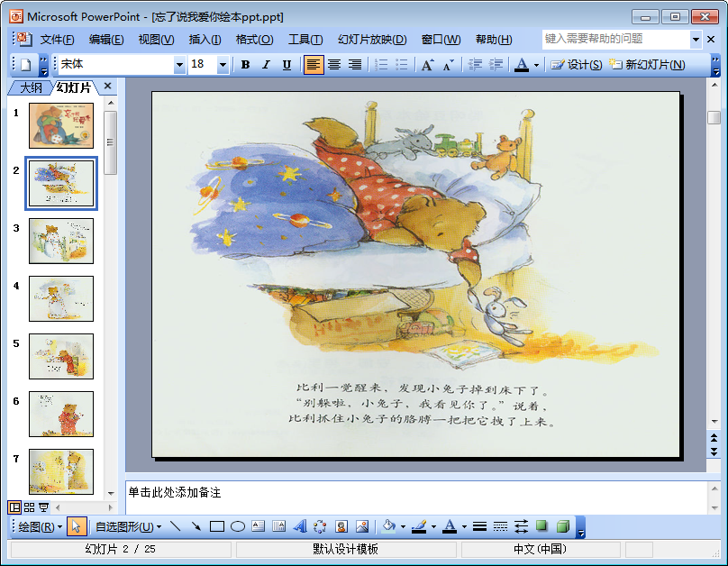The height and width of the screenshot is (566, 728).
Task: Open line style options
Action: point(479,526)
